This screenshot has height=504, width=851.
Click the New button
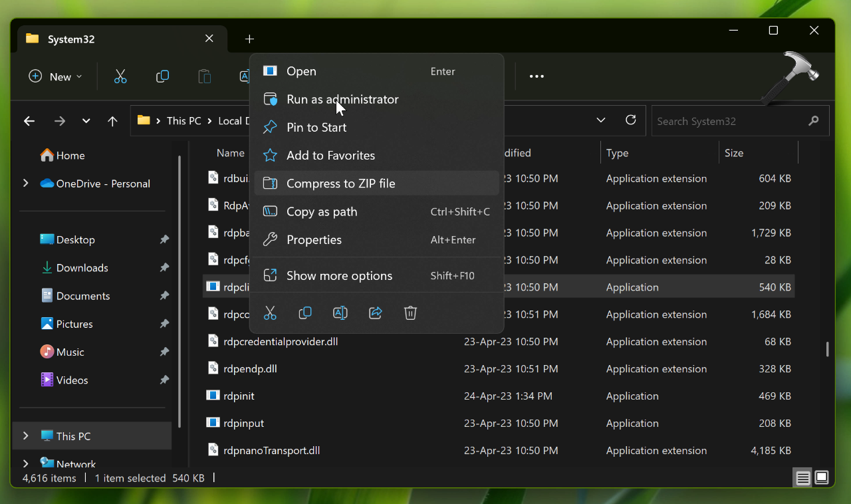56,76
